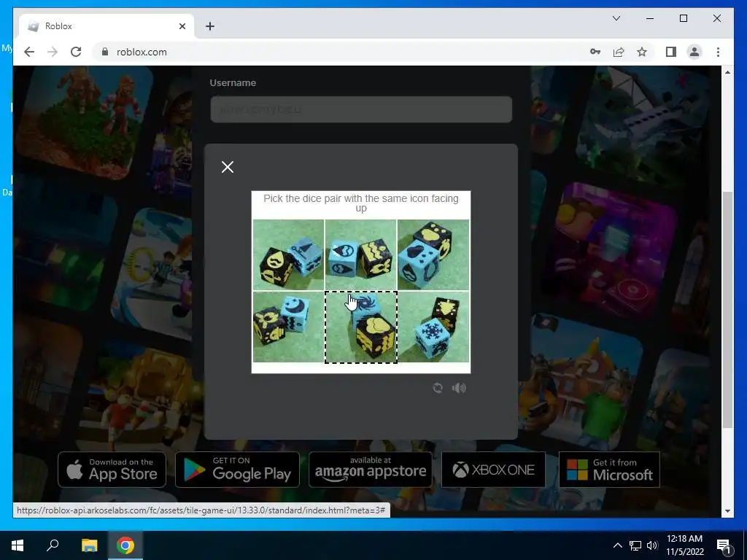
Task: Click the vertical scrollbar thumb
Action: tap(727, 309)
